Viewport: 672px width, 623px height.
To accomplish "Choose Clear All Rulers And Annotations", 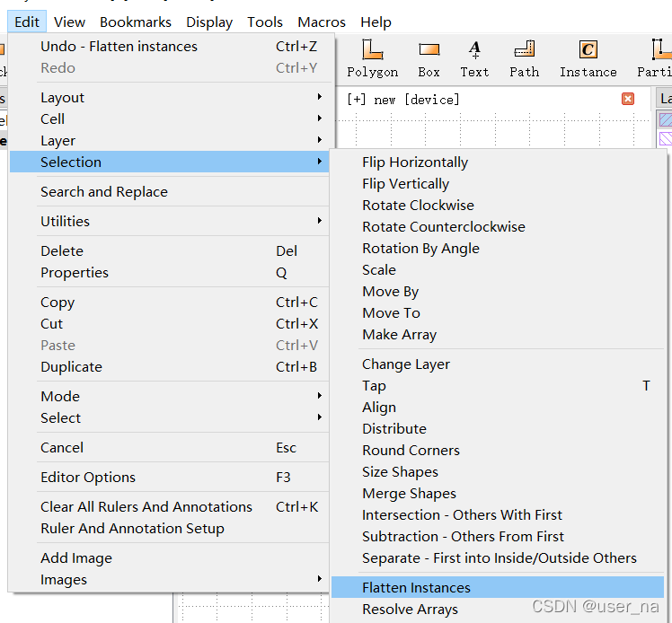I will (169, 506).
